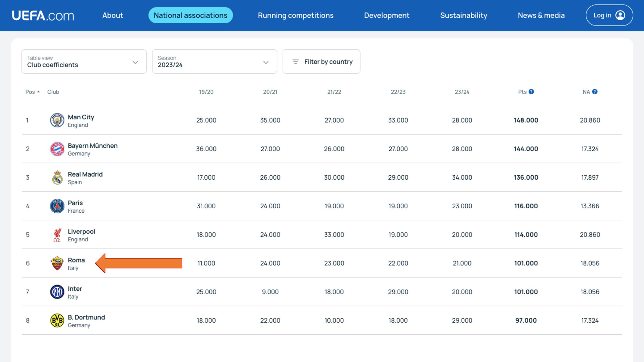Click the Log in button
The height and width of the screenshot is (362, 644).
point(609,15)
